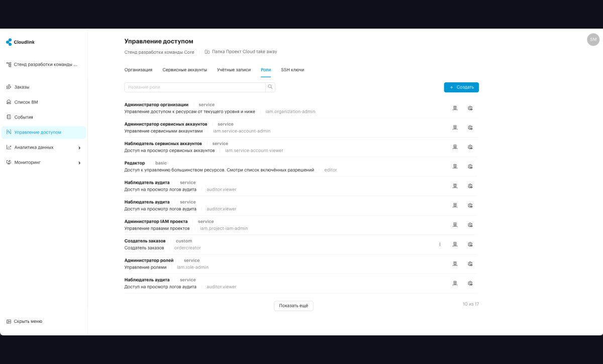The height and width of the screenshot is (364, 603).
Task: Expand the Мониторинг sidebar section
Action: click(43, 163)
